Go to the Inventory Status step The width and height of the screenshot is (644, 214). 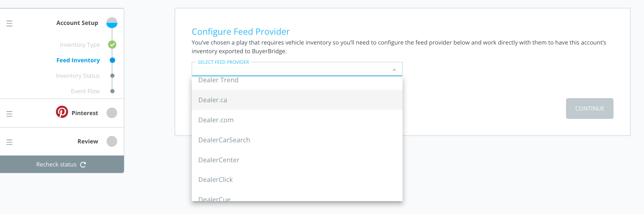(78, 75)
